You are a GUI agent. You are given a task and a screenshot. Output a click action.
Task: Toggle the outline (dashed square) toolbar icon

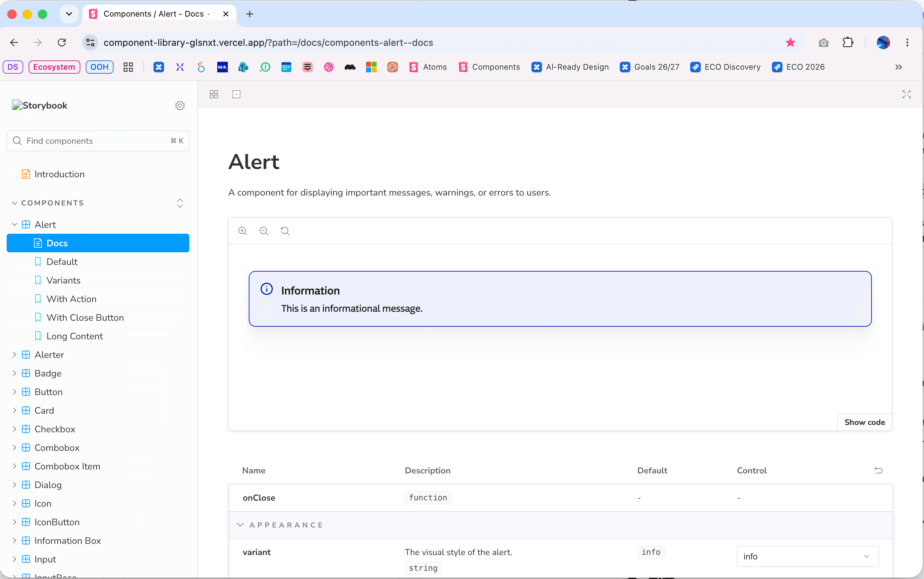(x=236, y=94)
